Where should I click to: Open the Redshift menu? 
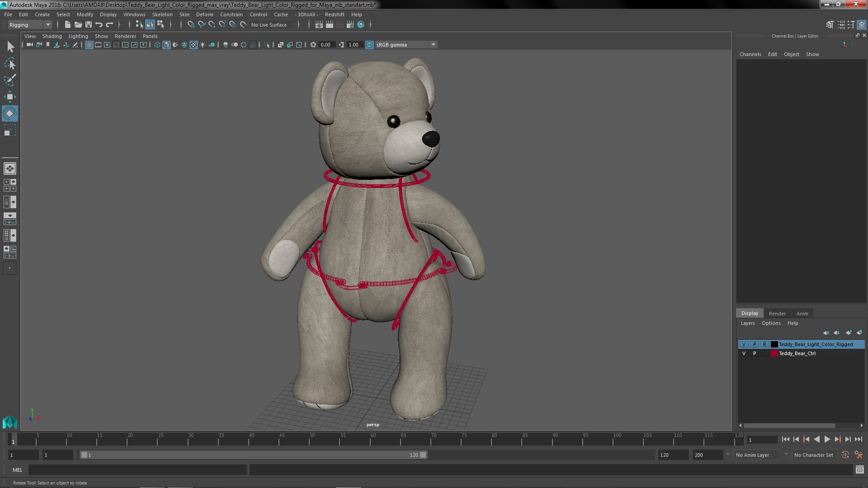335,14
